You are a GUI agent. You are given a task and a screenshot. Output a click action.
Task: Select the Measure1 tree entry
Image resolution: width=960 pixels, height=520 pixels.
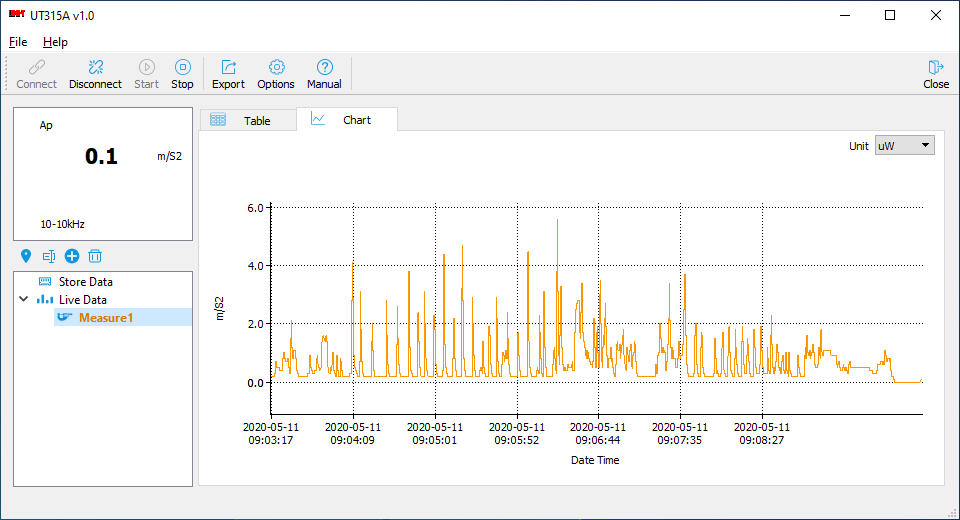(105, 318)
